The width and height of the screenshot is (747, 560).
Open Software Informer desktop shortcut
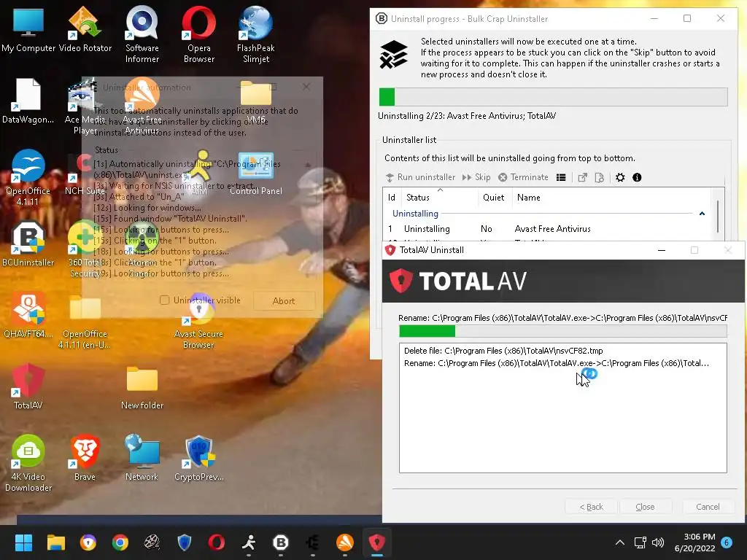142,34
